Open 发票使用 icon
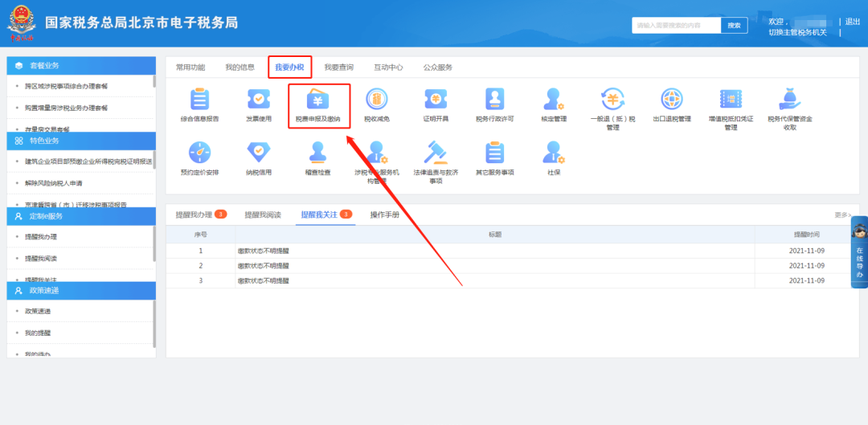The width and height of the screenshot is (868, 425). [259, 99]
